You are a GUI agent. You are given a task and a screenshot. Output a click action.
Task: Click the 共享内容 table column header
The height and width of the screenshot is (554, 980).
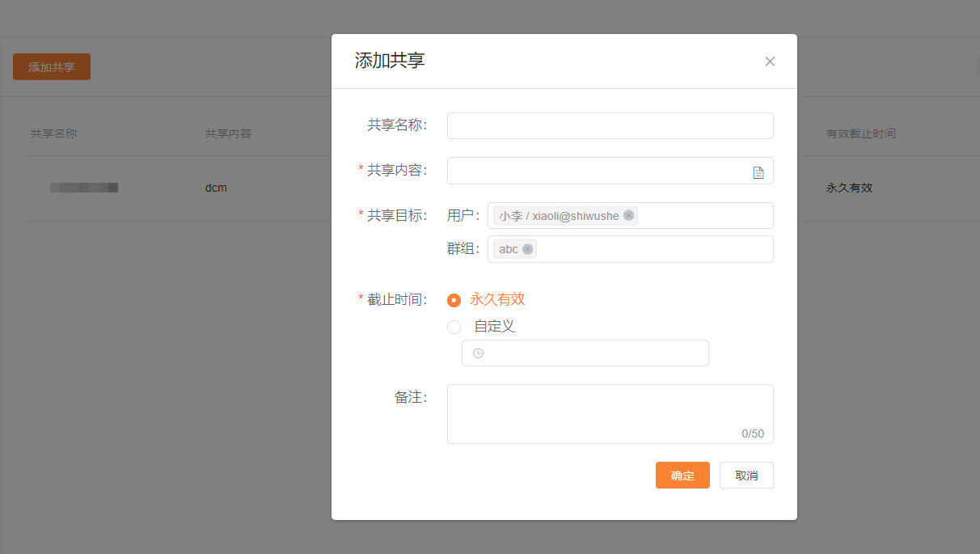point(228,133)
